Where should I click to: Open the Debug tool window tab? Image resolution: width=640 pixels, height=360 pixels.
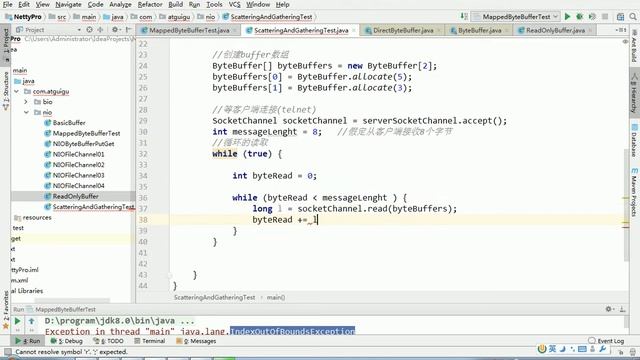pos(67,341)
